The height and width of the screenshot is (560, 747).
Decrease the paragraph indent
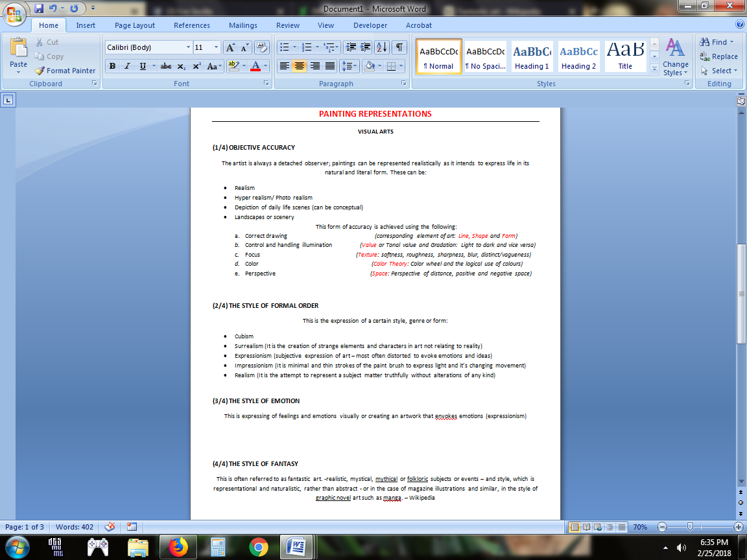(x=351, y=47)
